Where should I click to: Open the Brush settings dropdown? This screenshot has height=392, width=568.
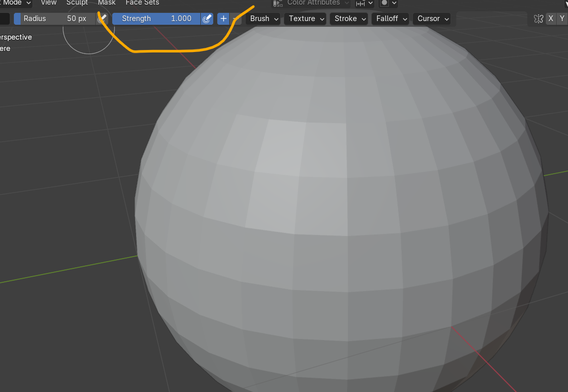[x=264, y=19]
